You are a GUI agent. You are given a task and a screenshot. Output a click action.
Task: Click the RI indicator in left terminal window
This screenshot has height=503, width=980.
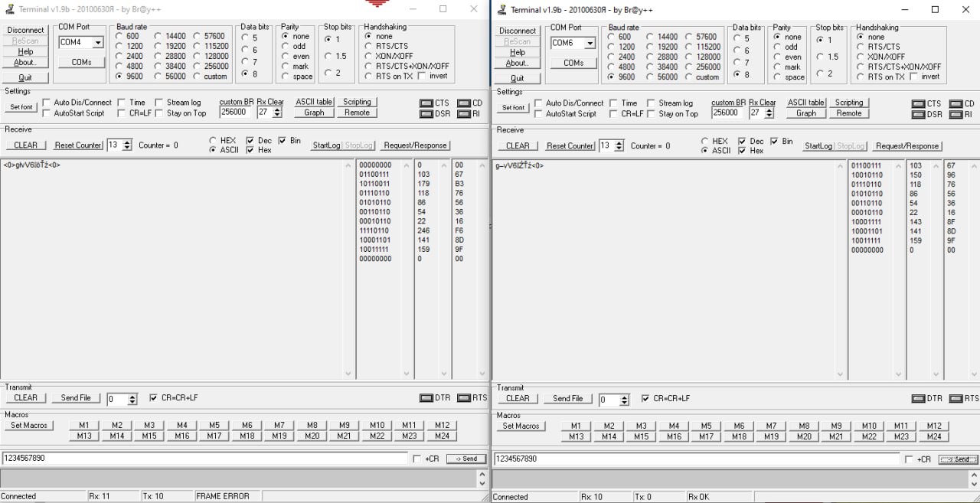pos(469,113)
